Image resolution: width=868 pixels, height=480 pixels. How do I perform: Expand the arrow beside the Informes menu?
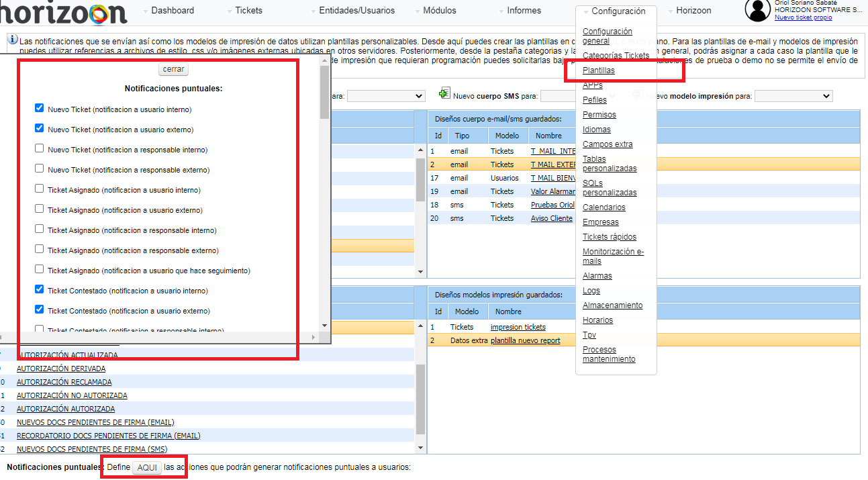pyautogui.click(x=501, y=11)
